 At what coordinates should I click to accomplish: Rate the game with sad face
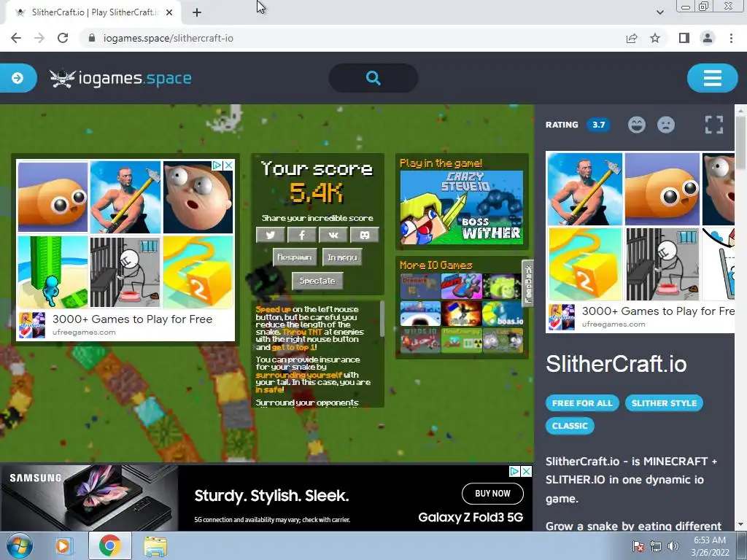pos(666,125)
